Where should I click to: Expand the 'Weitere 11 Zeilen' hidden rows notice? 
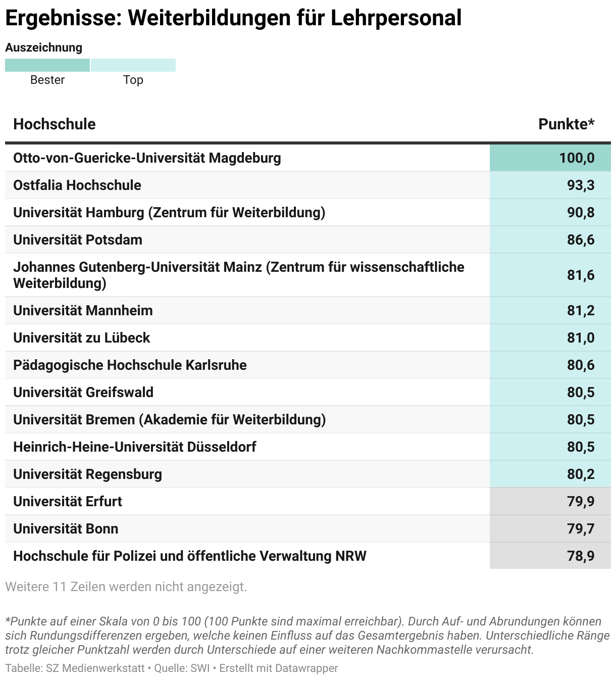pos(126,587)
